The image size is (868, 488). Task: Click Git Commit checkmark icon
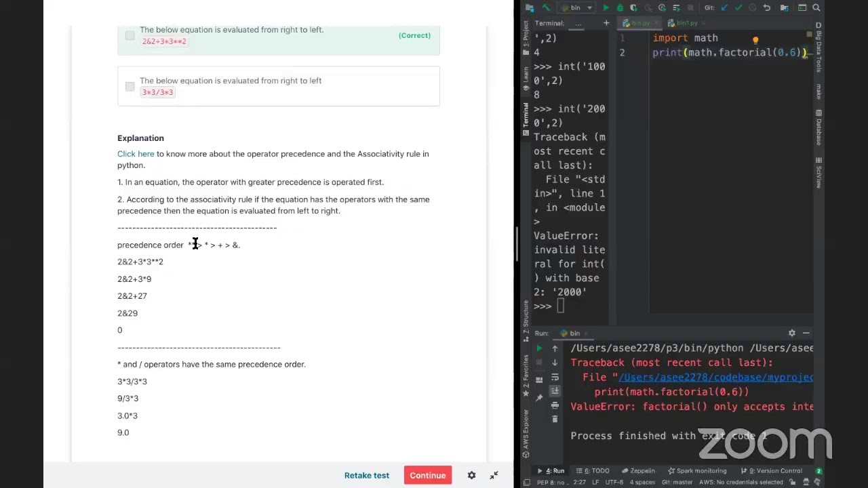tap(738, 7)
